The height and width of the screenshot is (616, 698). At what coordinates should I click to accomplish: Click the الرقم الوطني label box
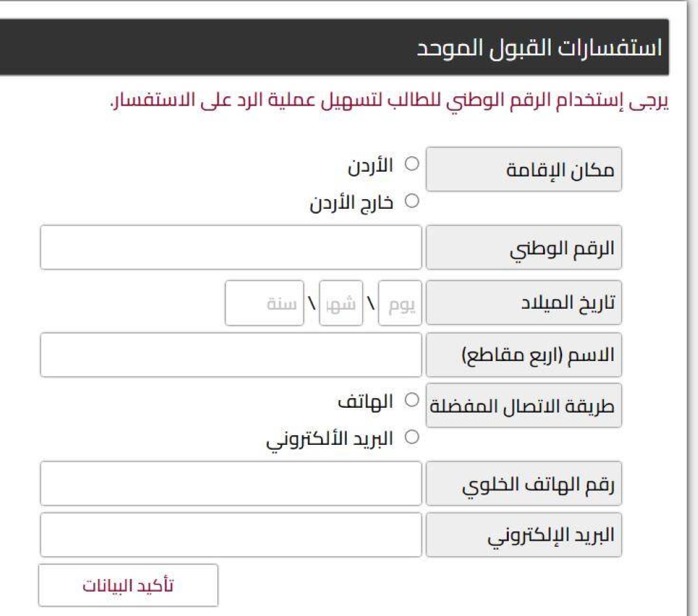coord(524,247)
